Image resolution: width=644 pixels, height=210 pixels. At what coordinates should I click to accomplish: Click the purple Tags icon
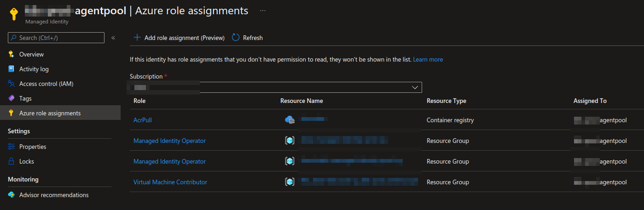(11, 98)
